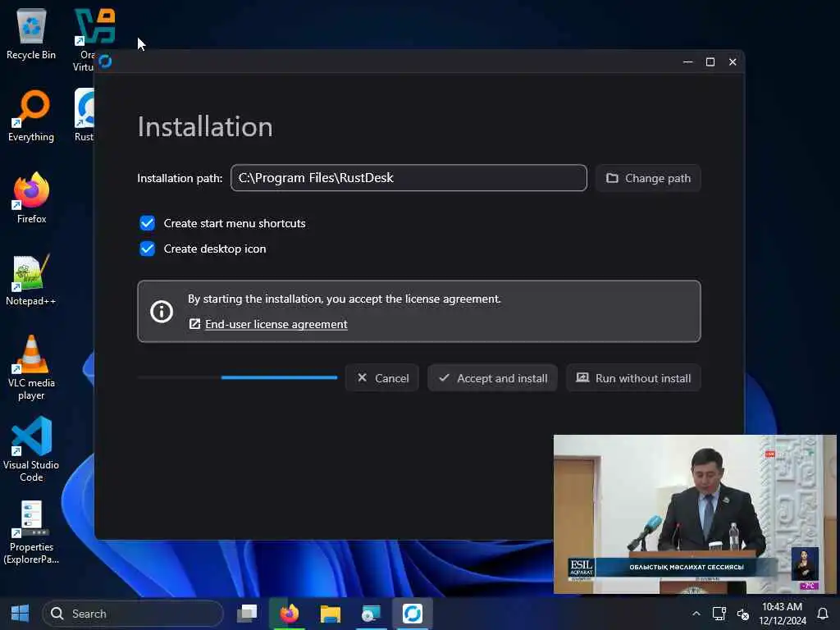840x630 pixels.
Task: Open clock and date 10:43 AM
Action: pyautogui.click(x=782, y=614)
